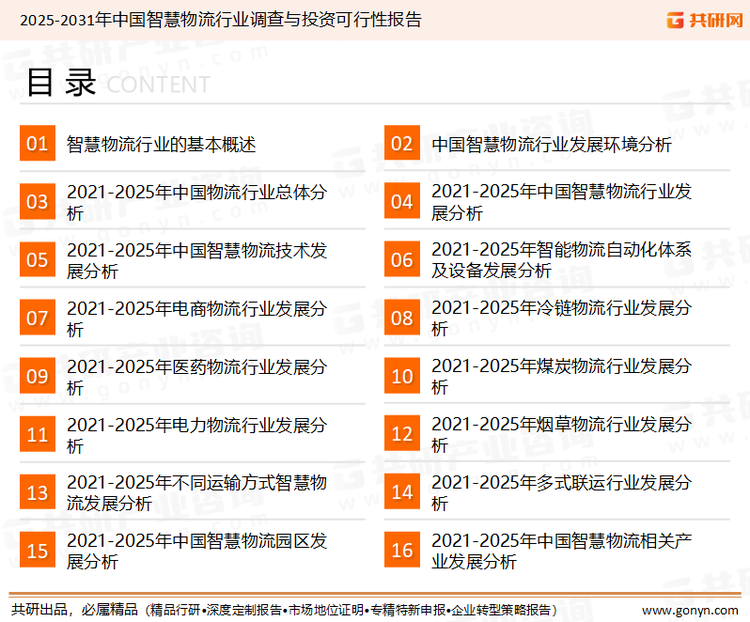Select the orange 15 chapter badge
Screen dimensions: 750x622
click(37, 550)
